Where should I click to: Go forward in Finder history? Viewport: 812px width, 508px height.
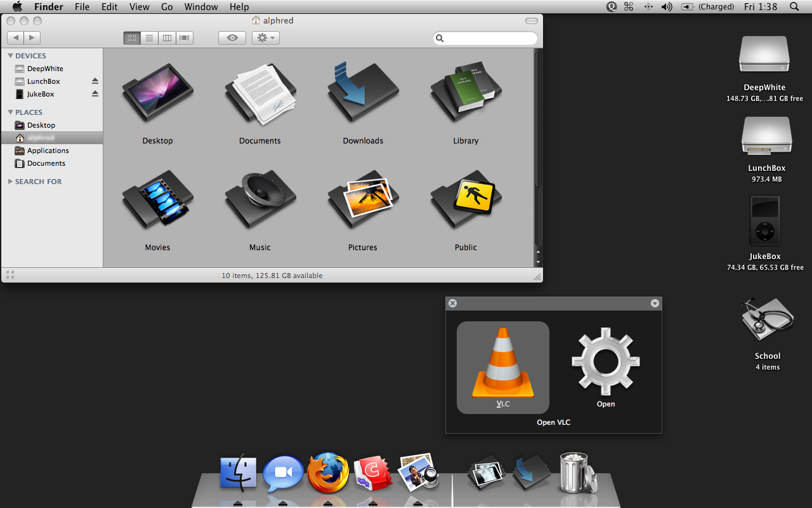32,38
